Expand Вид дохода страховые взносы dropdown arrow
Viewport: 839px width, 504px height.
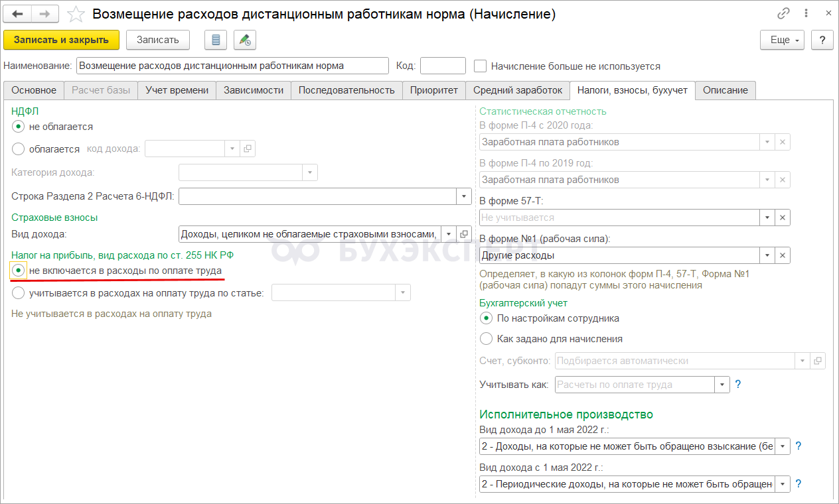coord(449,233)
